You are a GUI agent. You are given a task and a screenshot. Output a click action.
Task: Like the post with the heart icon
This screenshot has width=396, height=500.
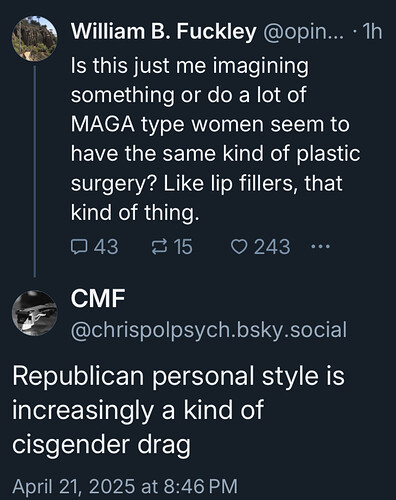pos(239,247)
